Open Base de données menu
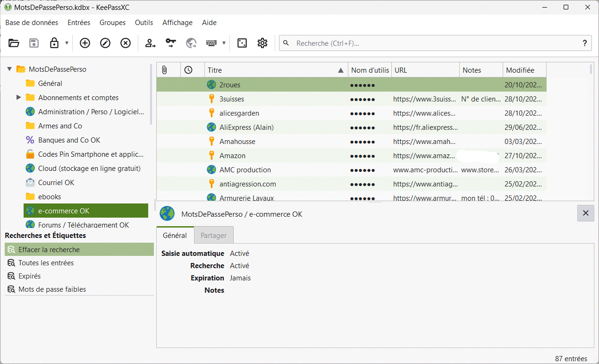Screen dimensions: 599x364 pos(32,23)
